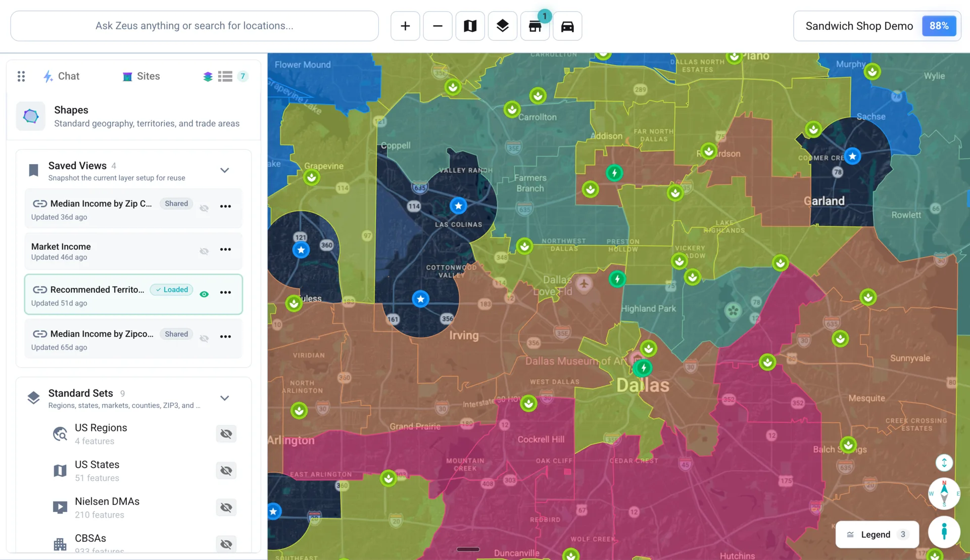Select the Nielsen DMAs layer row
Image resolution: width=970 pixels, height=560 pixels.
133,507
